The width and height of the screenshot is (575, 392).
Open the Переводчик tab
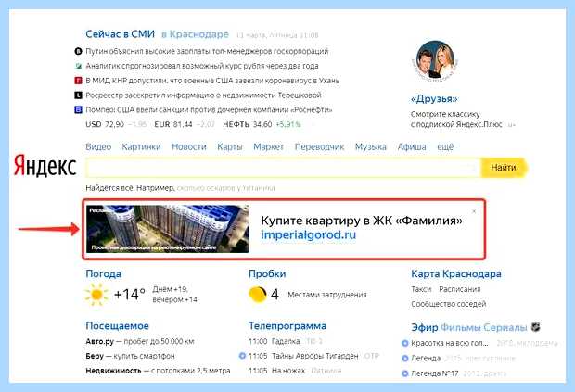coord(319,147)
